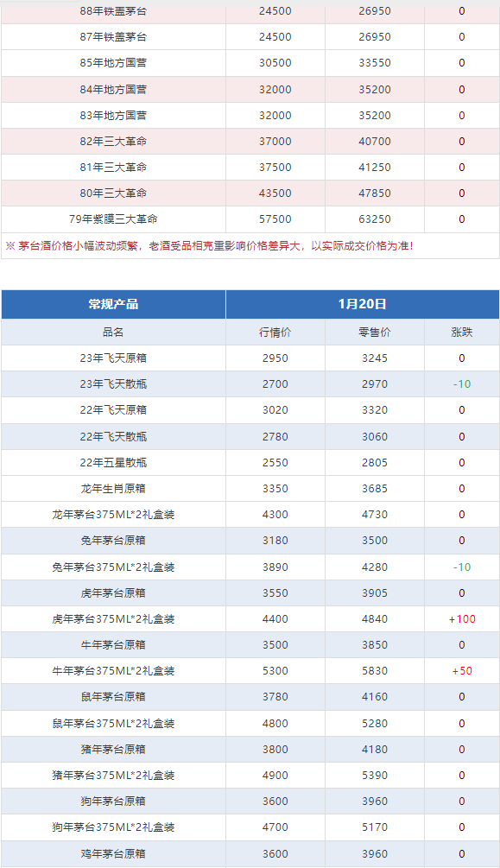The width and height of the screenshot is (500, 868).
Task: Click market price 57500 for 79年紫膜三大革命
Action: [x=275, y=219]
